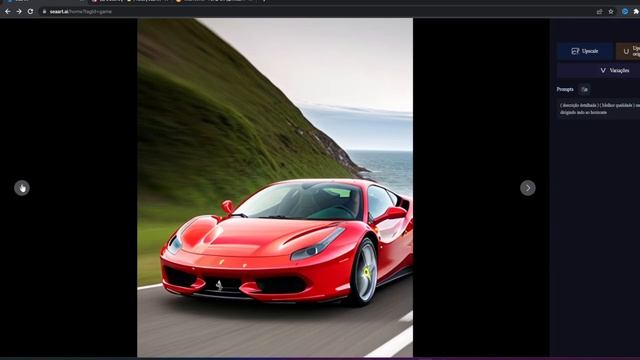Viewport: 640px width, 360px height.
Task: Copy the prompt using the icon beside Prompts
Action: 584,89
